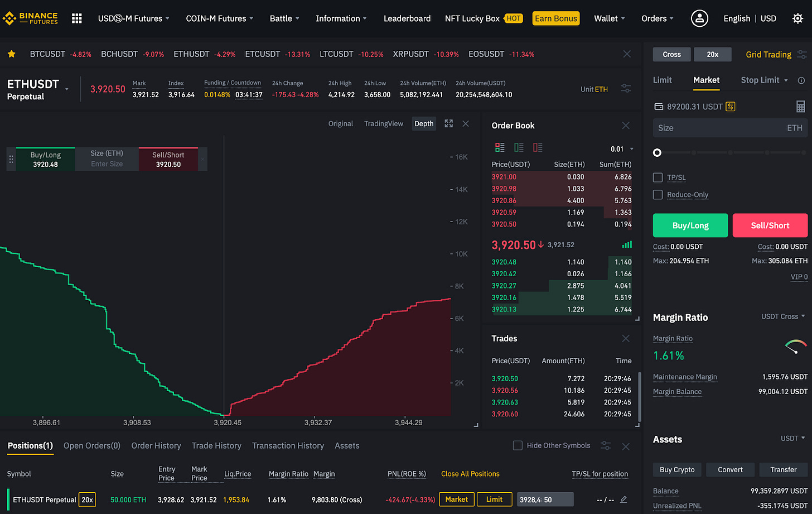Expand USDⓈ-M Futures dropdown
Screen dimensions: 812x514
[134, 18]
